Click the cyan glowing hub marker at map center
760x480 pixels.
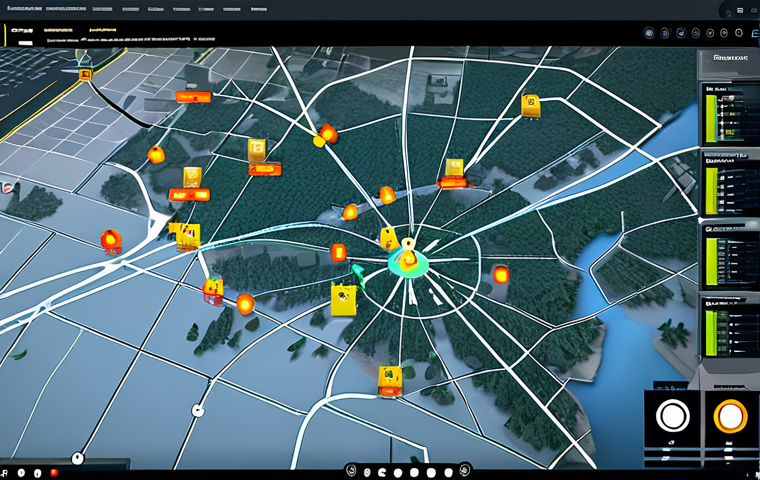click(407, 262)
